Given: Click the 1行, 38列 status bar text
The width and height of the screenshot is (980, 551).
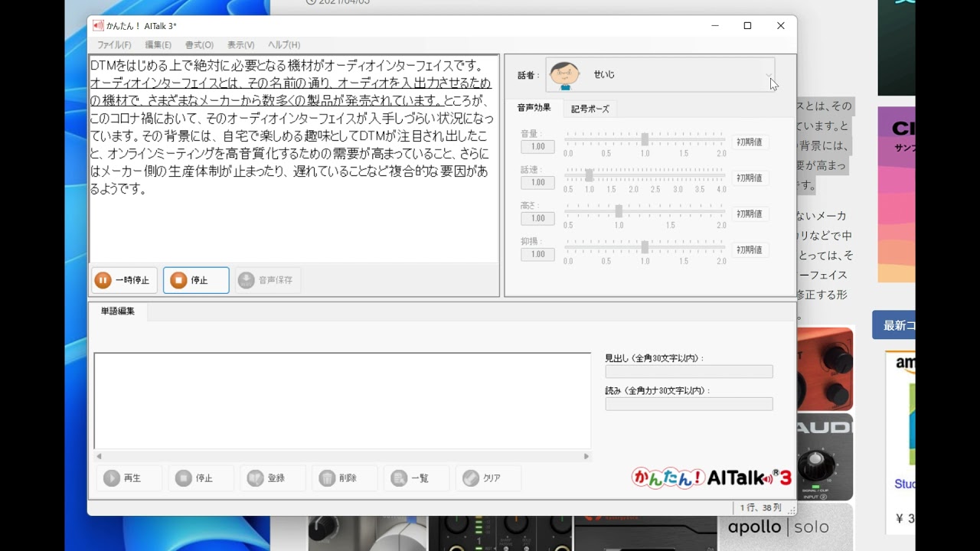Looking at the screenshot, I should 760,507.
